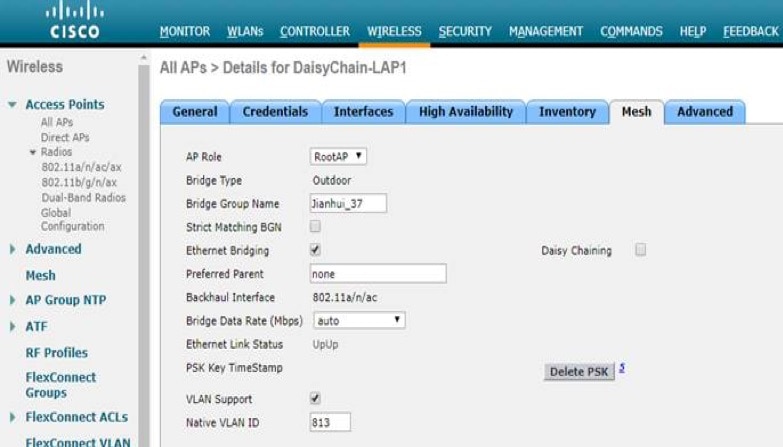Image resolution: width=783 pixels, height=447 pixels.
Task: Click the Delete PSK button
Action: point(579,372)
